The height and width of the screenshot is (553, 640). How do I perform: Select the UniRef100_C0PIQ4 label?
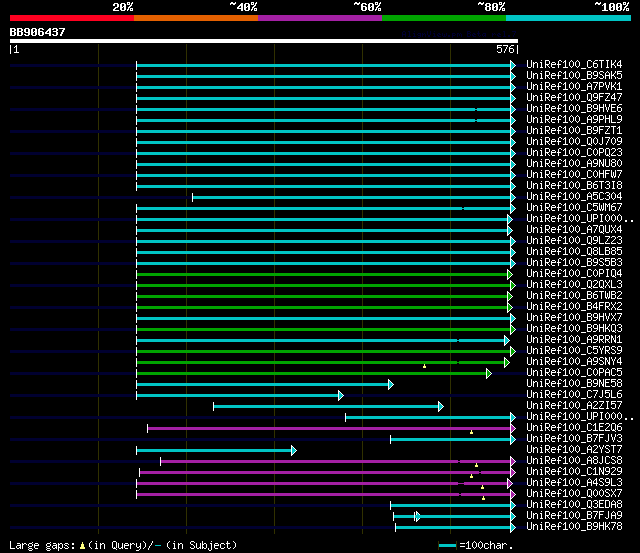pyautogui.click(x=574, y=274)
